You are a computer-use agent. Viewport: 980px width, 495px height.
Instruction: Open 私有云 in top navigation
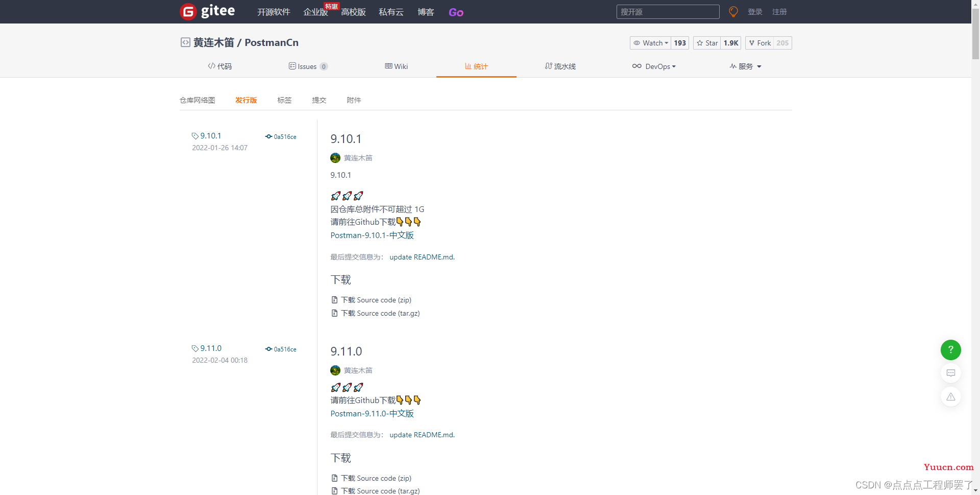coord(391,12)
